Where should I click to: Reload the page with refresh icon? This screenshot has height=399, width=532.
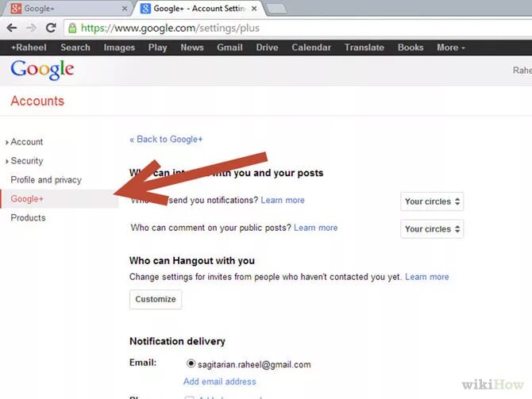(51, 28)
